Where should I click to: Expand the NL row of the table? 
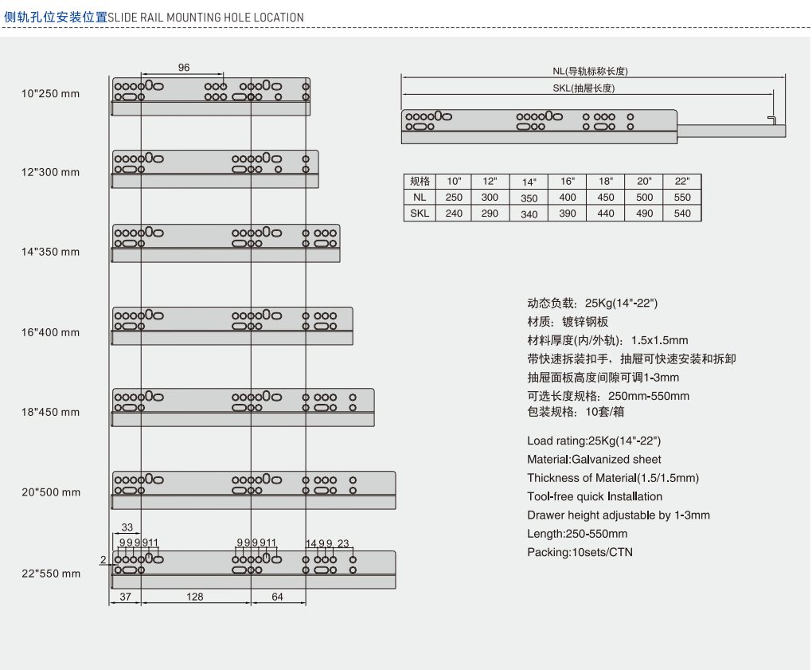[x=420, y=197]
